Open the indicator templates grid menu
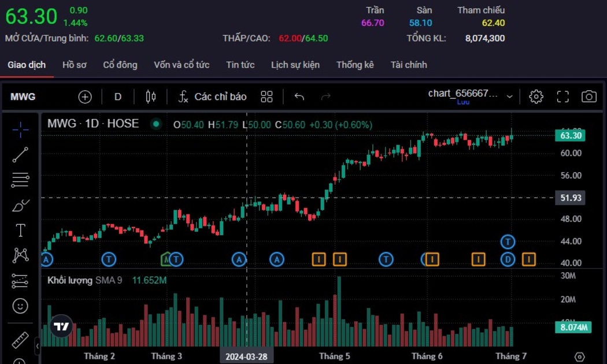 [267, 96]
